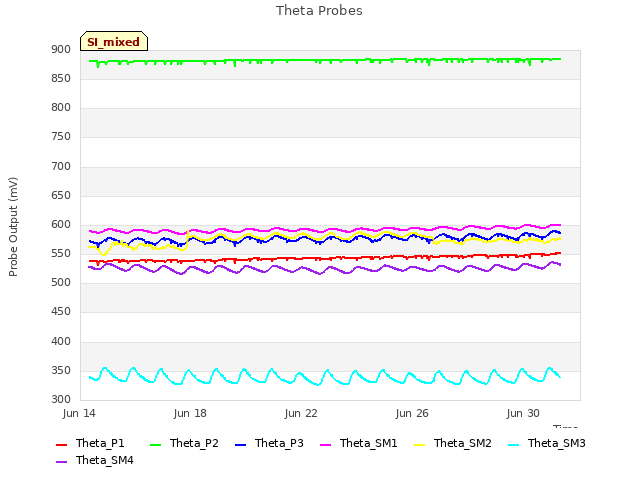Click the 650 y-axis tick label
The image size is (640, 480).
[x=61, y=195]
